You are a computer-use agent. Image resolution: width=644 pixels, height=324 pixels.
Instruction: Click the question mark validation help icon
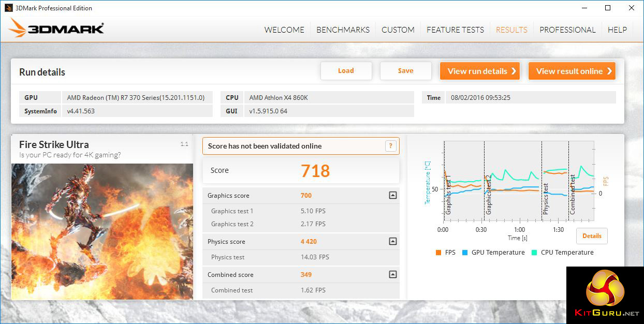tap(390, 146)
